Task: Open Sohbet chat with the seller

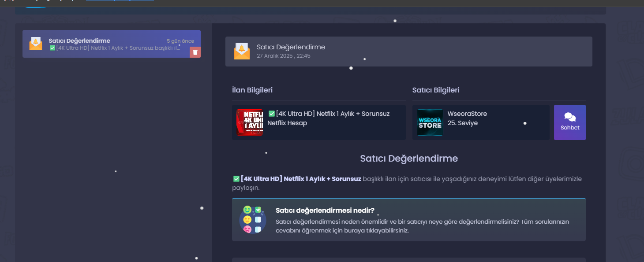Action: 570,122
